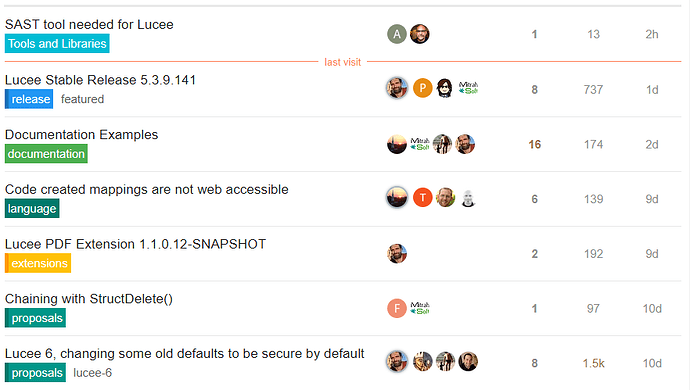
Task: Click the 'lucee-6' tag
Action: click(x=92, y=373)
